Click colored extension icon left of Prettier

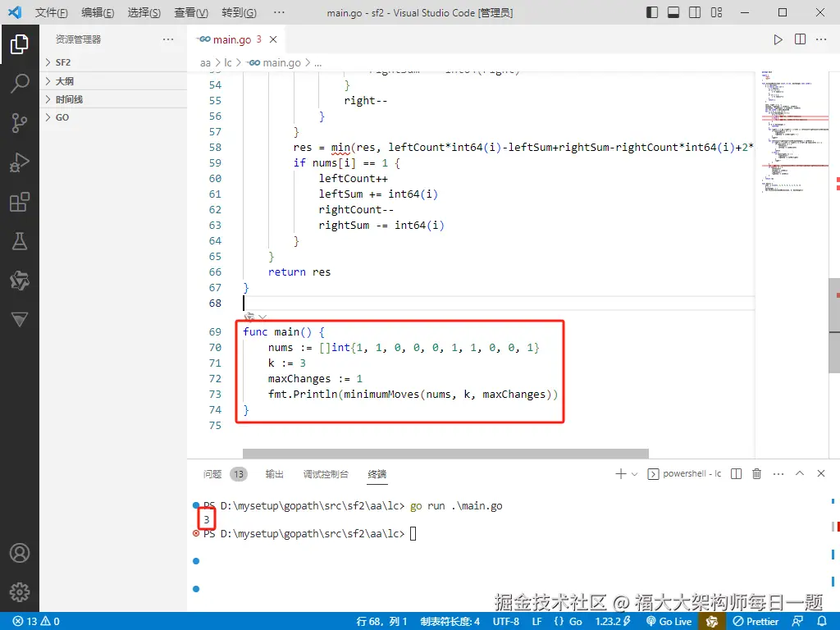tap(712, 622)
